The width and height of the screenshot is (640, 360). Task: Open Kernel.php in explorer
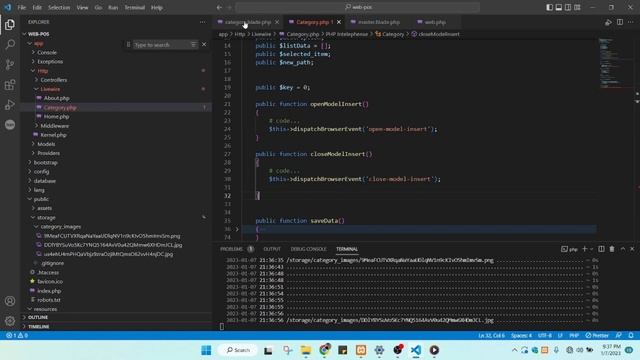click(x=53, y=135)
